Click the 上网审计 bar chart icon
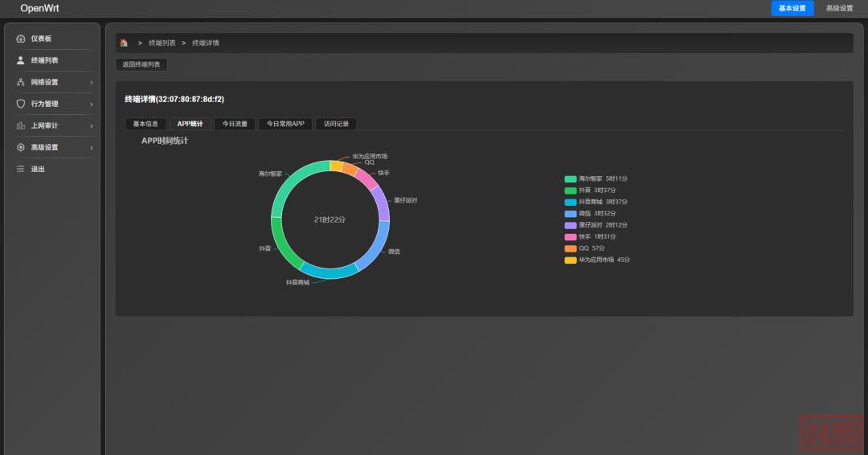The width and height of the screenshot is (868, 455). [x=21, y=125]
